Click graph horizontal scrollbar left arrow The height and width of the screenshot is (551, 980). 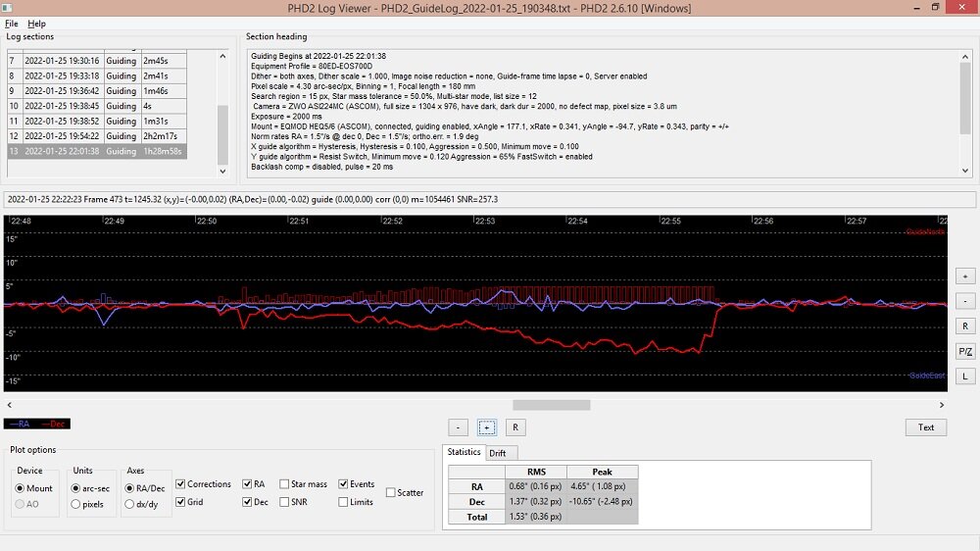pos(10,405)
